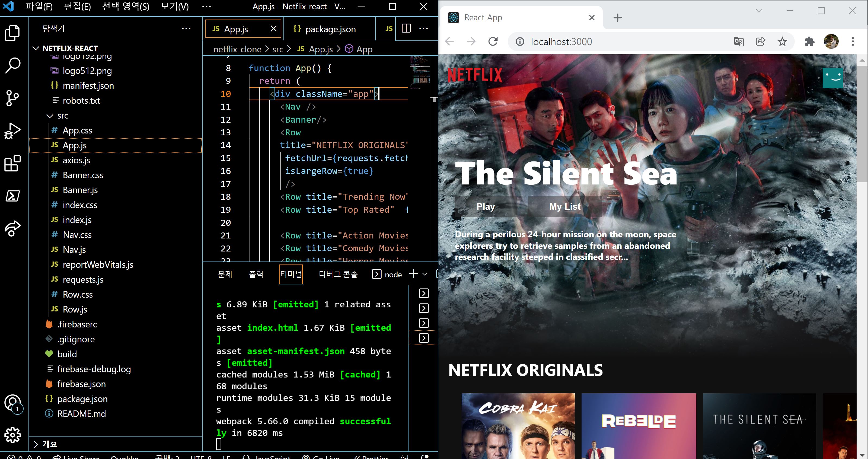
Task: Select the fourth terminal instance icon
Action: coord(423,338)
